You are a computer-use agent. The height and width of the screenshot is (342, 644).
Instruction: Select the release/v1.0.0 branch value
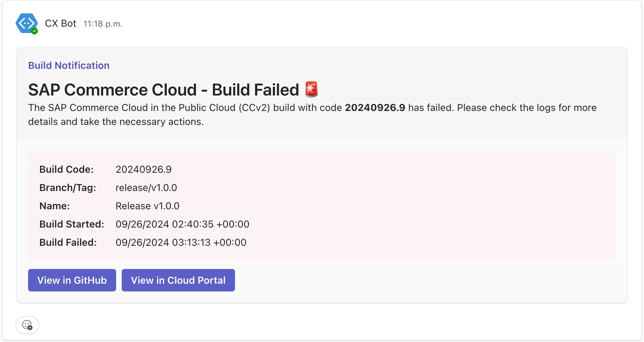pos(146,188)
